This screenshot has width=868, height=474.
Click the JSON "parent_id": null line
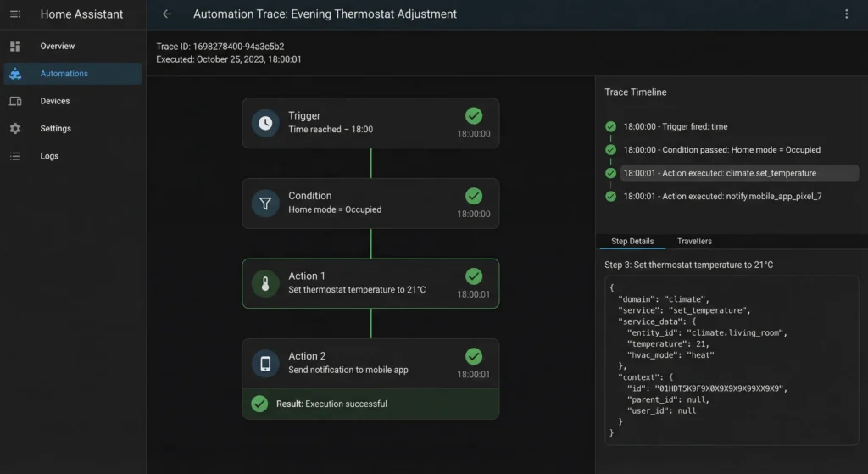pyautogui.click(x=668, y=399)
